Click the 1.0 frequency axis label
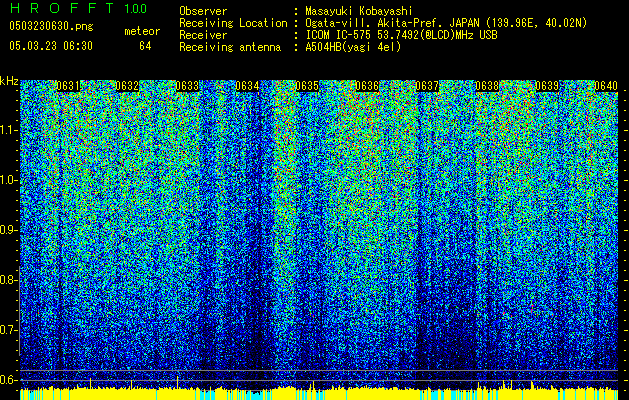629x400 pixels. pyautogui.click(x=9, y=180)
